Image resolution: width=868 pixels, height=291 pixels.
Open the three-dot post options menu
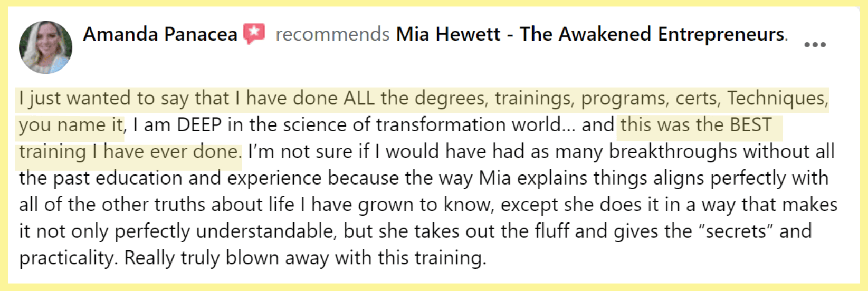point(814,45)
